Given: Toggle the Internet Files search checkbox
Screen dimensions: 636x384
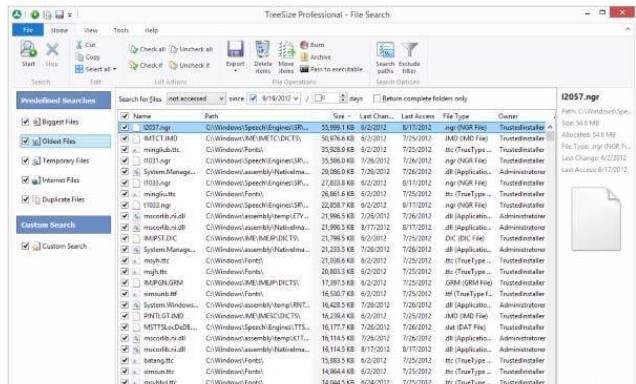Looking at the screenshot, I should click(x=25, y=180).
